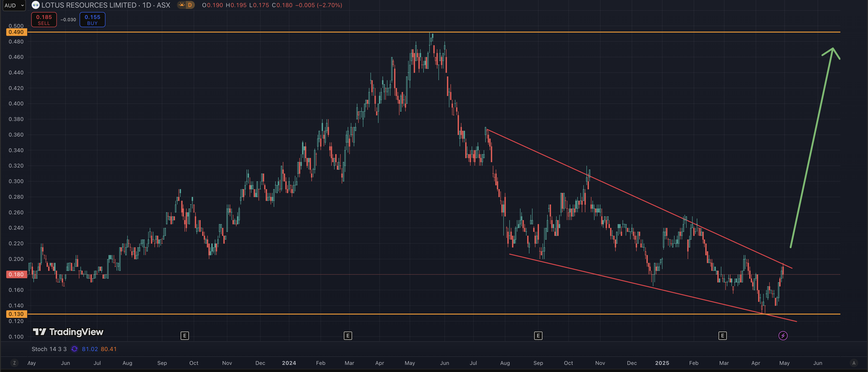Click the -0.005 (-2.70%) change value
868x372 pixels.
tap(319, 5)
